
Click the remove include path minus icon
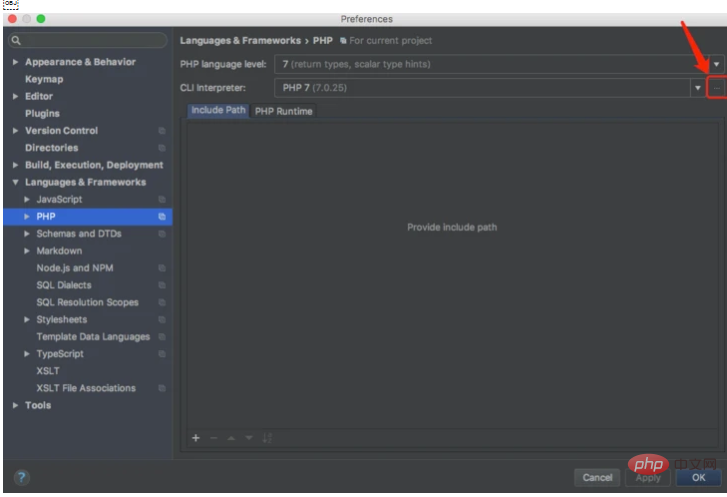point(213,438)
